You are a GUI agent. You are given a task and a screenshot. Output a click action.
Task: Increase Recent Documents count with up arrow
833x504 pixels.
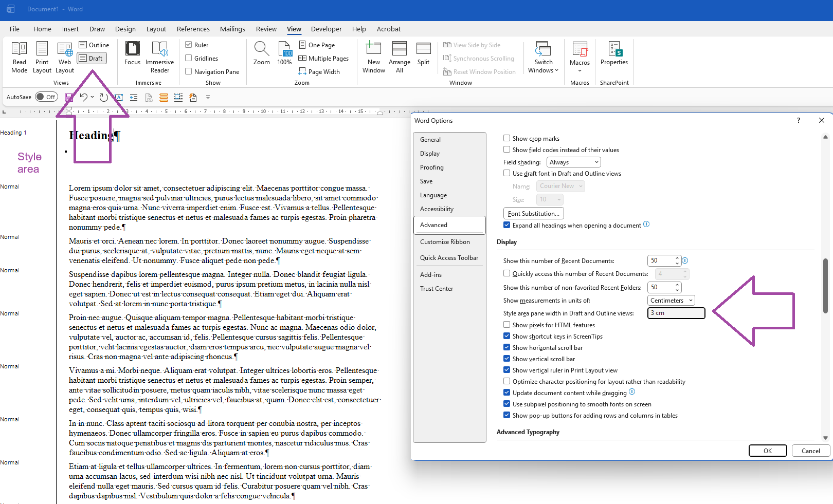click(x=678, y=258)
